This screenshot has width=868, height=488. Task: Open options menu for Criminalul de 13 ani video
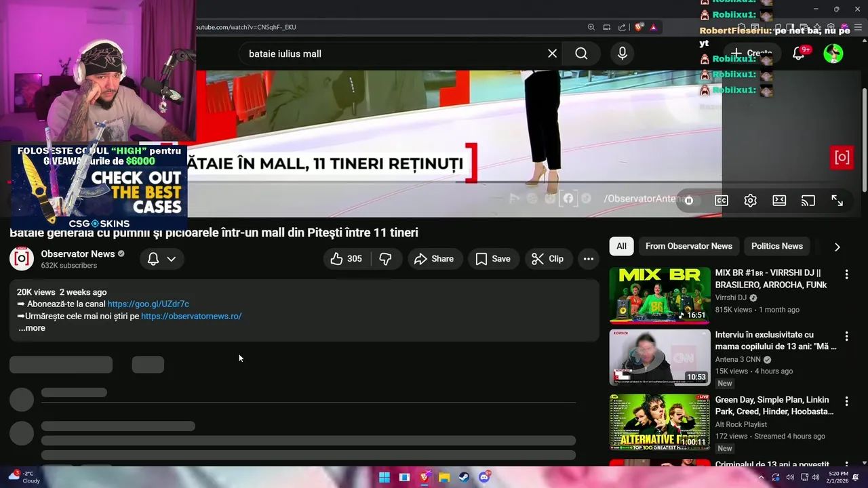tap(846, 464)
